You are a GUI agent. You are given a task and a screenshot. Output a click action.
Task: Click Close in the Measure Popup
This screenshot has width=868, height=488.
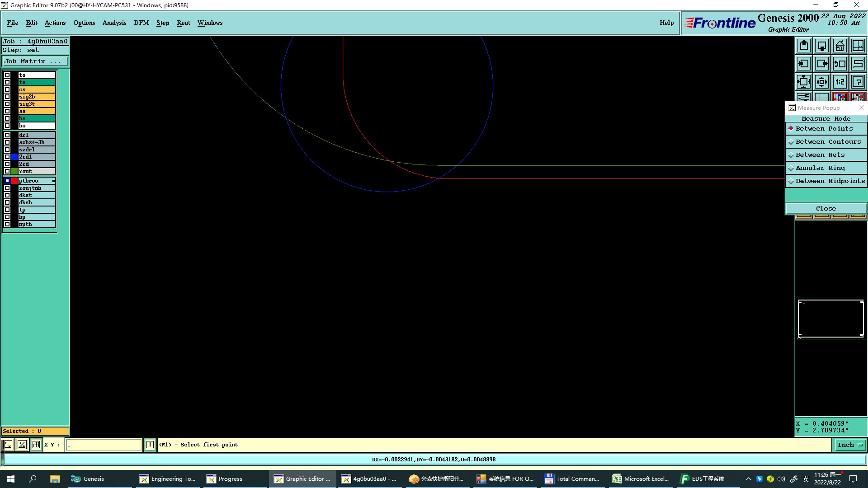point(826,209)
